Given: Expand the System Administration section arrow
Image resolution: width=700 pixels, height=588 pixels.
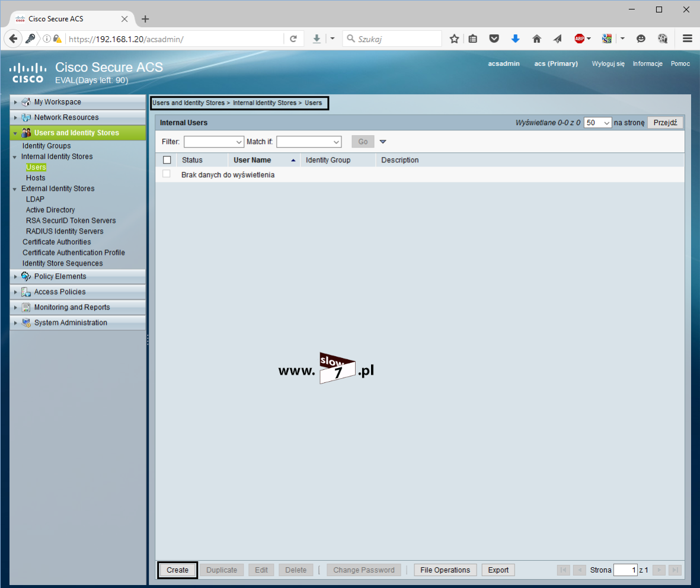Looking at the screenshot, I should [x=15, y=323].
